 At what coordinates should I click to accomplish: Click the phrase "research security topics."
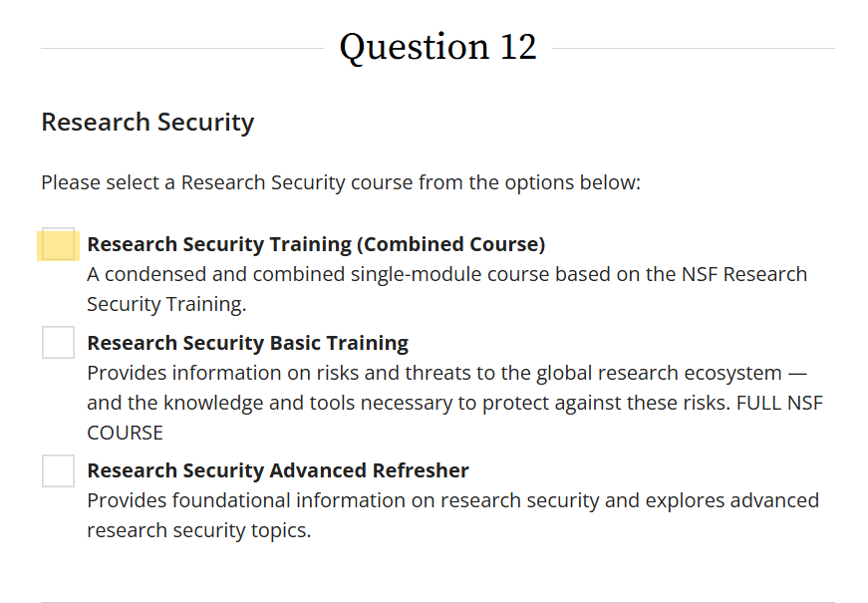[198, 530]
